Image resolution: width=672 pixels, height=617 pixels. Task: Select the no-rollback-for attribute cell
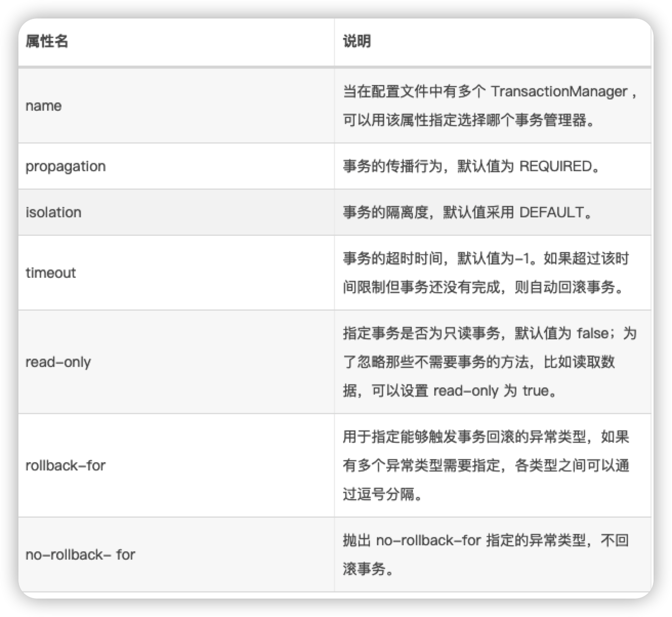(80, 554)
